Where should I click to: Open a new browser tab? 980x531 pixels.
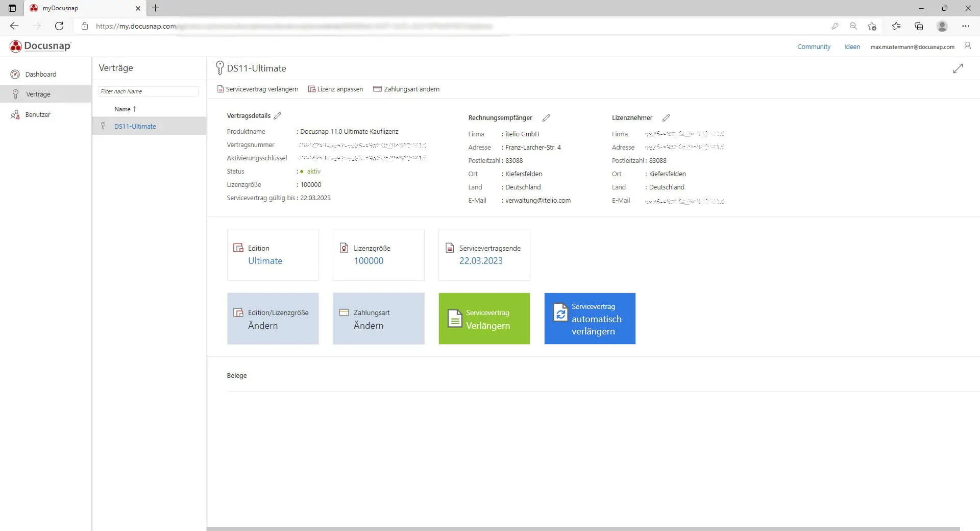[156, 8]
